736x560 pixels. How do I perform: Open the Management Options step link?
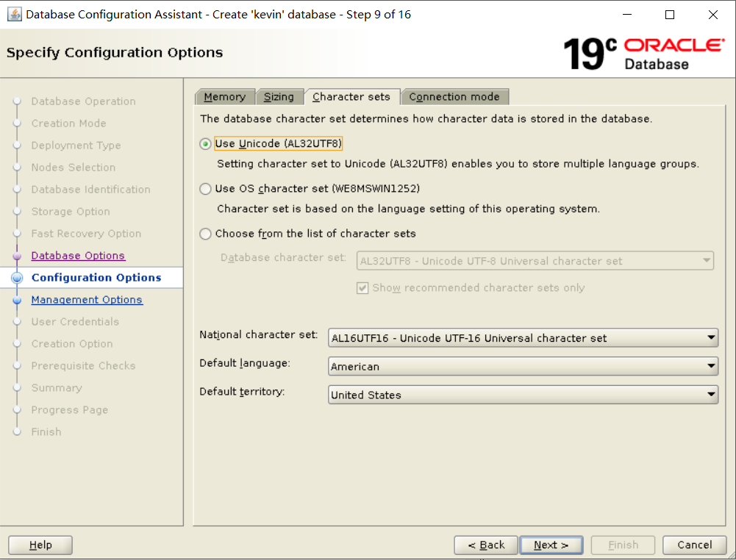tap(87, 300)
